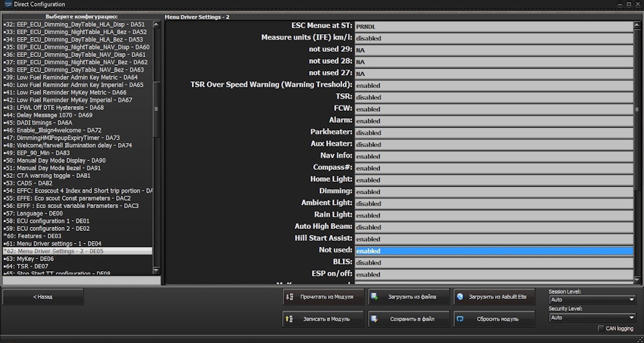644x343 pixels.
Task: Click the highlighted Not used enabled field
Action: point(494,251)
